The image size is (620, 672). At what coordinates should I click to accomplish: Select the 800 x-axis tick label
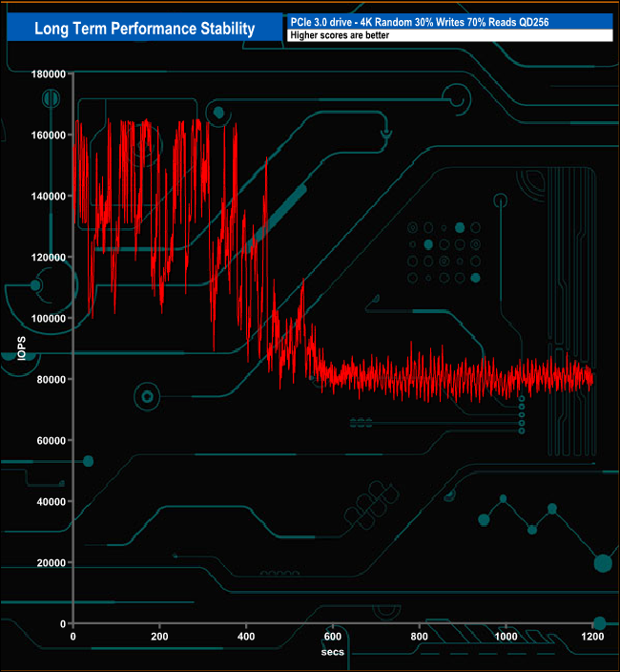click(420, 637)
